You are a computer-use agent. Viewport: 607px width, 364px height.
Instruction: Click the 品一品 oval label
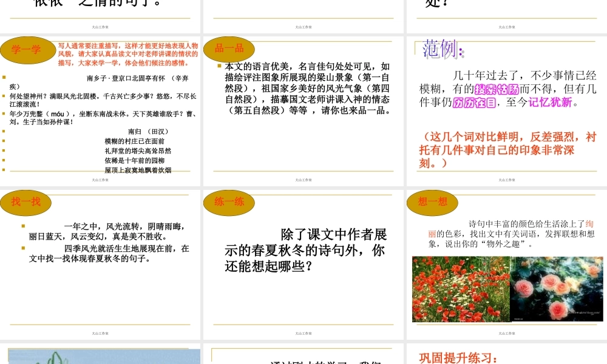[229, 49]
